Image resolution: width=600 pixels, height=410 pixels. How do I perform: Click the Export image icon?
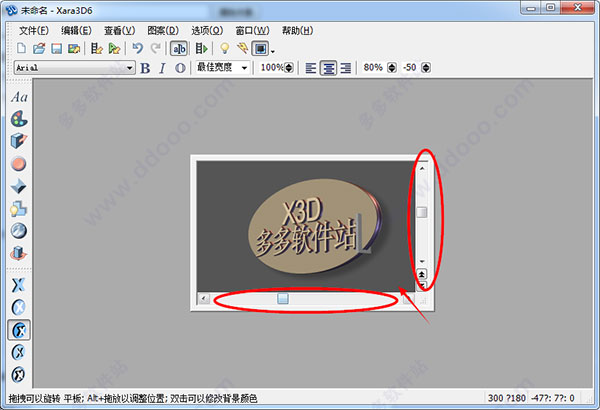click(x=74, y=48)
